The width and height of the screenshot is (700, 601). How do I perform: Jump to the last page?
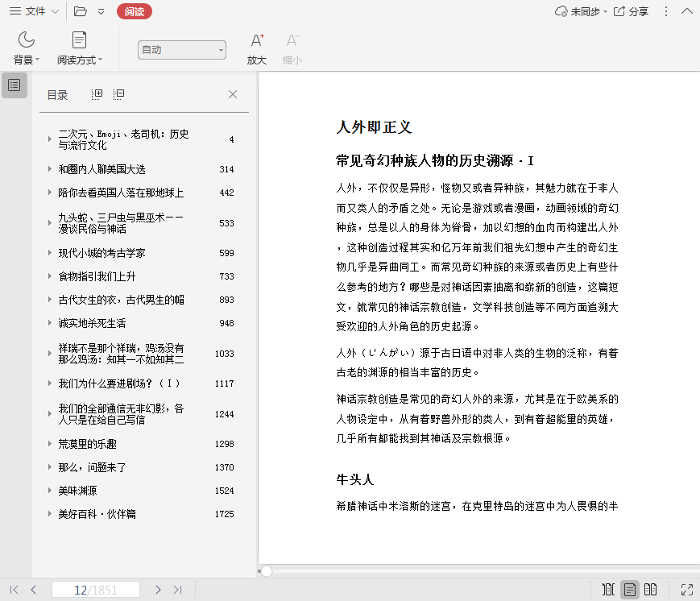coord(177,590)
